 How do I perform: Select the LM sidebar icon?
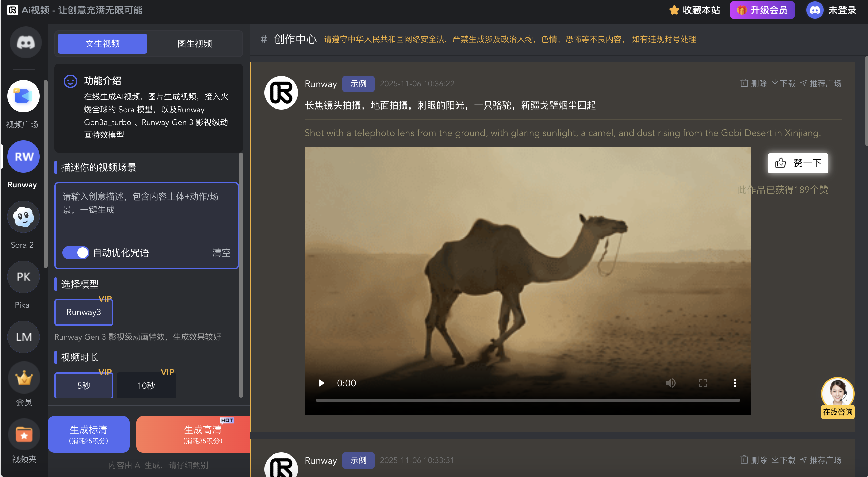point(23,337)
